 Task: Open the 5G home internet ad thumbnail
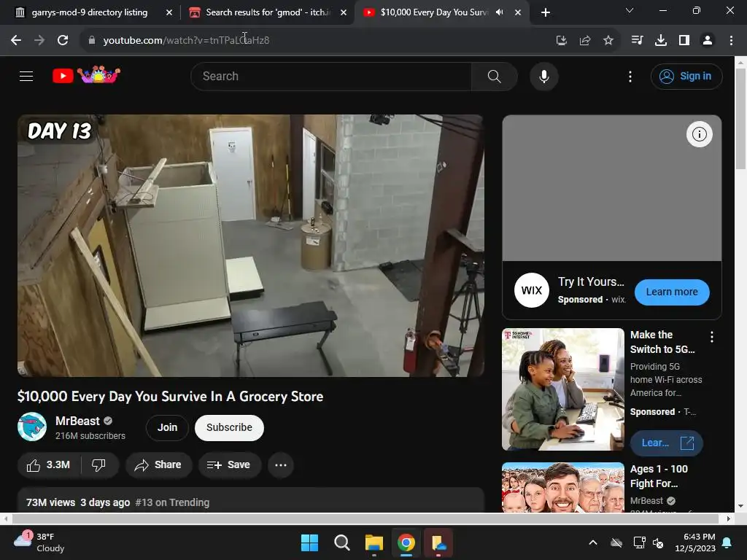click(x=562, y=389)
